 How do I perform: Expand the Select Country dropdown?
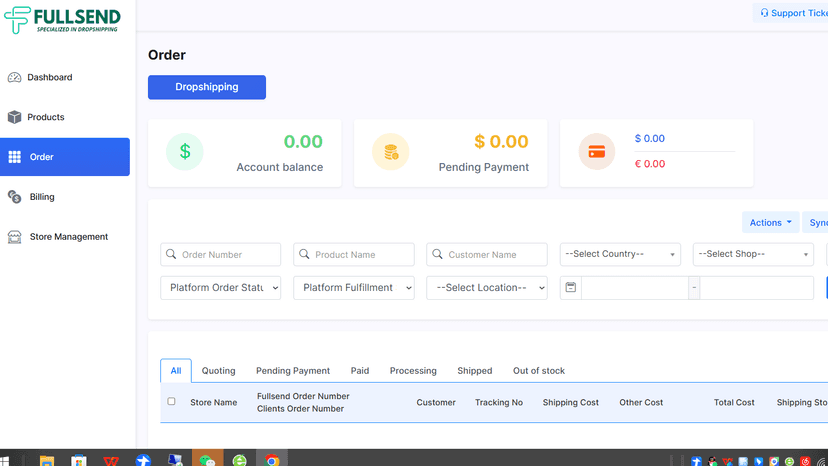coord(620,254)
